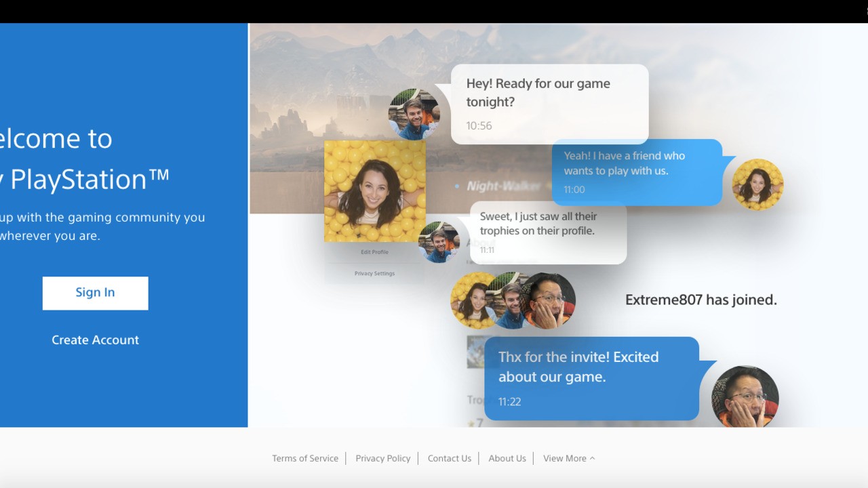This screenshot has width=868, height=488.
Task: Open the 'Hey! Ready for our game tonight?' message
Action: click(x=549, y=102)
